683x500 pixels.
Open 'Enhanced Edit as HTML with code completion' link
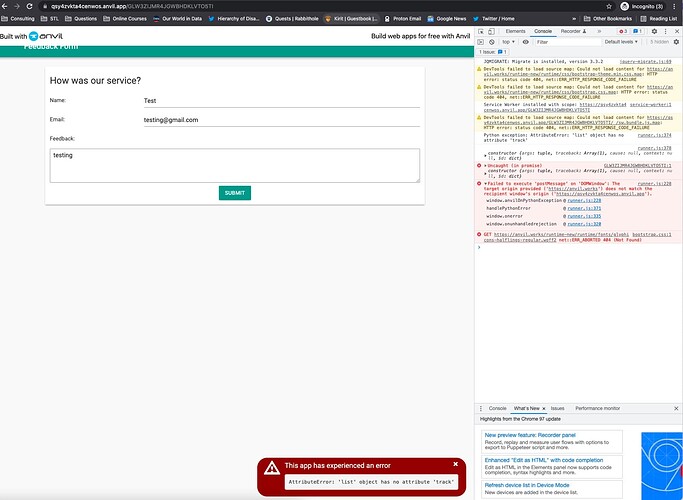544,460
